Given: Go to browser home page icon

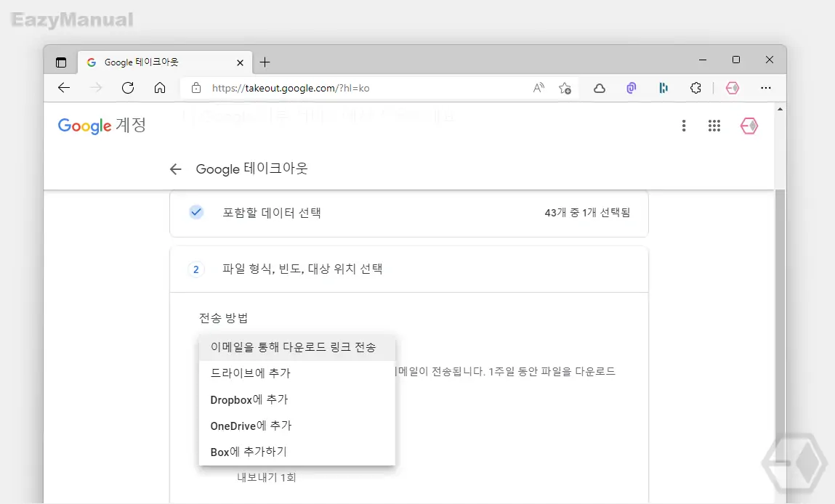Looking at the screenshot, I should pyautogui.click(x=160, y=88).
